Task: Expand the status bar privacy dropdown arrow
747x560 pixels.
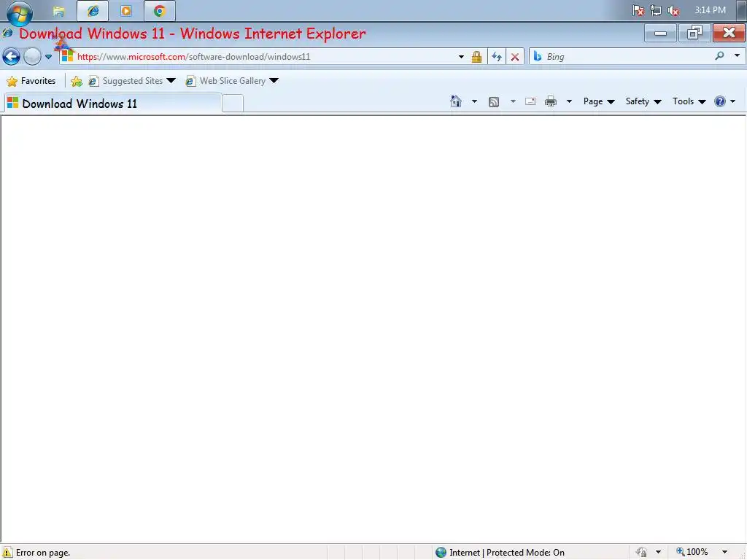Action: 659,553
